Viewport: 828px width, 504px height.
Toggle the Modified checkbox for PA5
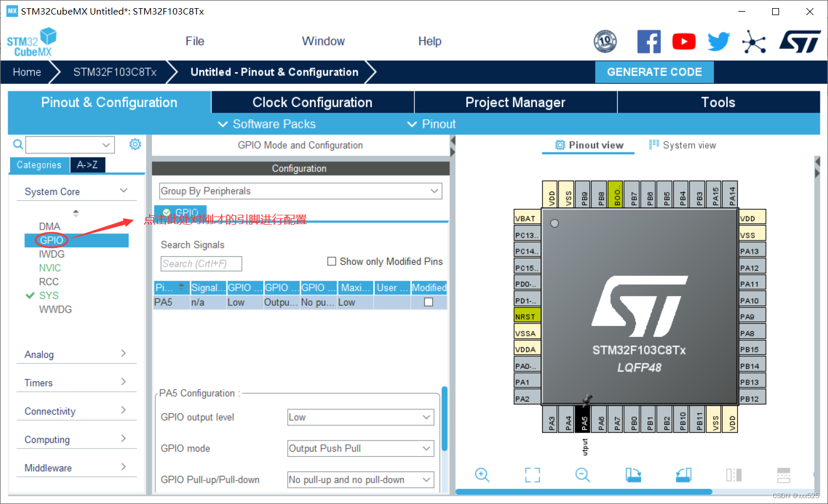click(x=429, y=302)
